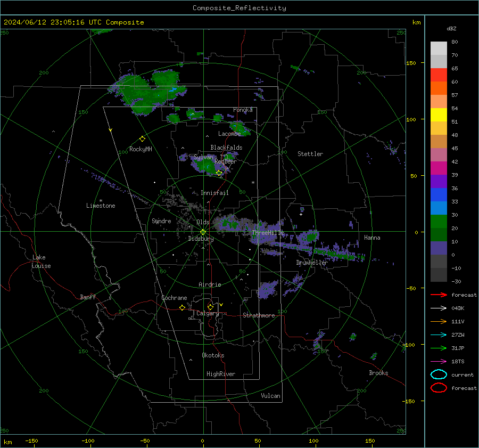Click the Stettler label
Image resolution: width=479 pixels, height=448 pixels.
(x=310, y=154)
